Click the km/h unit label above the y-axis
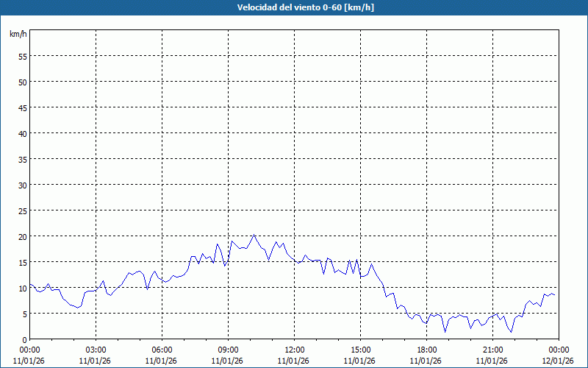Screen dimensions: 588x368 (x=18, y=35)
